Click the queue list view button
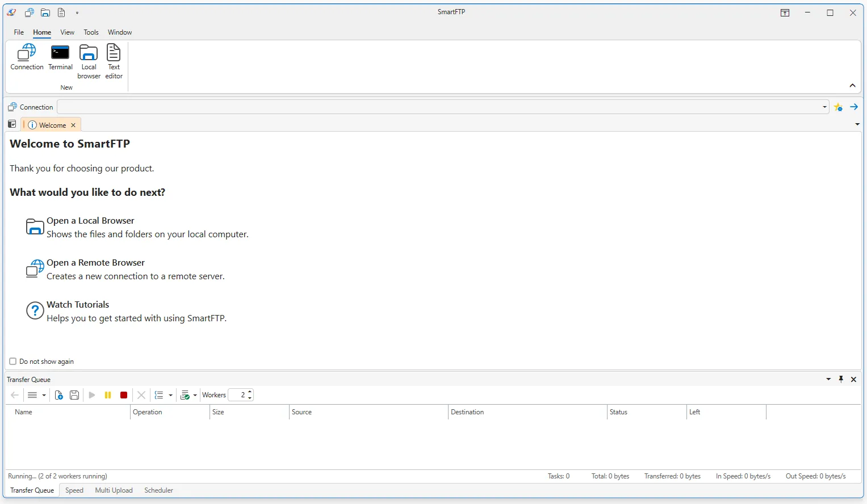 click(x=32, y=395)
